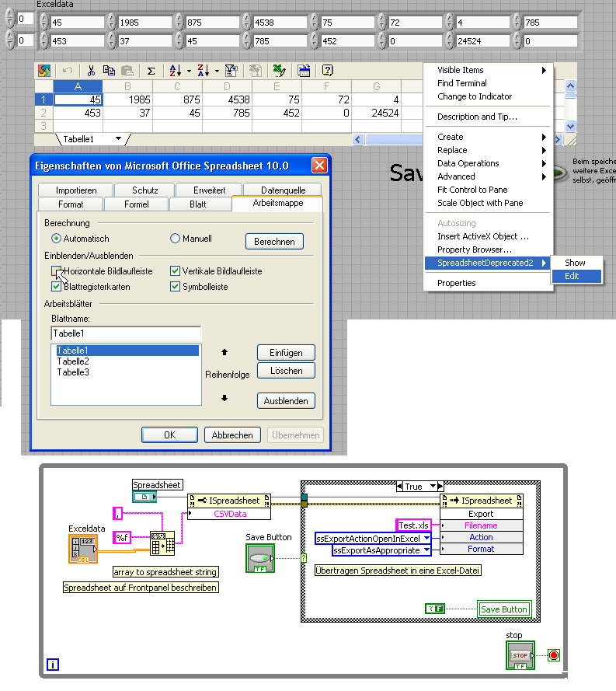Open the Tabelle1 sheet tab dropdown
The width and height of the screenshot is (616, 691).
[x=118, y=139]
